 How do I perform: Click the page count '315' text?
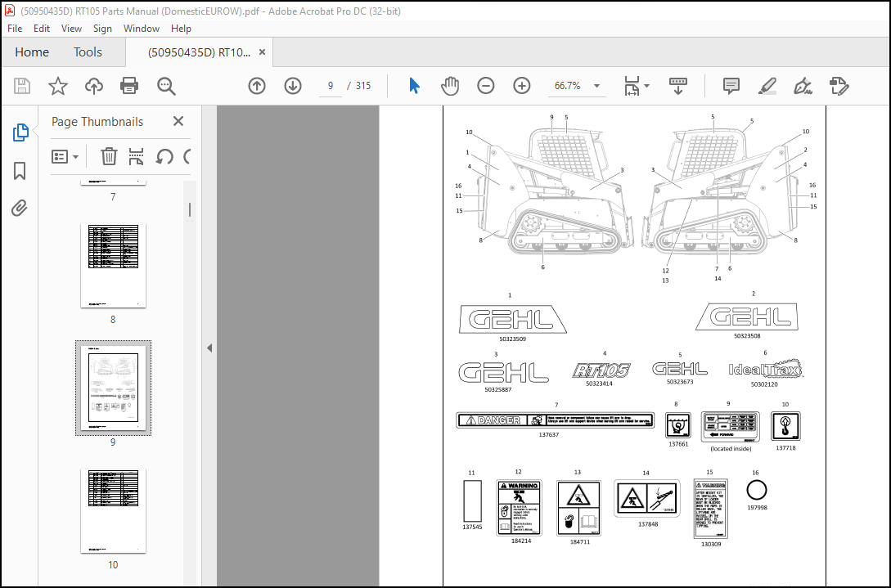point(363,86)
